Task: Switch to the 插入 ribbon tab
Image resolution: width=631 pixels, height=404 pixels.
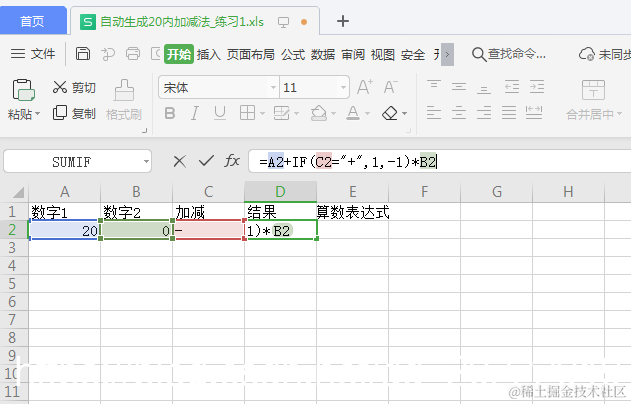Action: (x=208, y=54)
